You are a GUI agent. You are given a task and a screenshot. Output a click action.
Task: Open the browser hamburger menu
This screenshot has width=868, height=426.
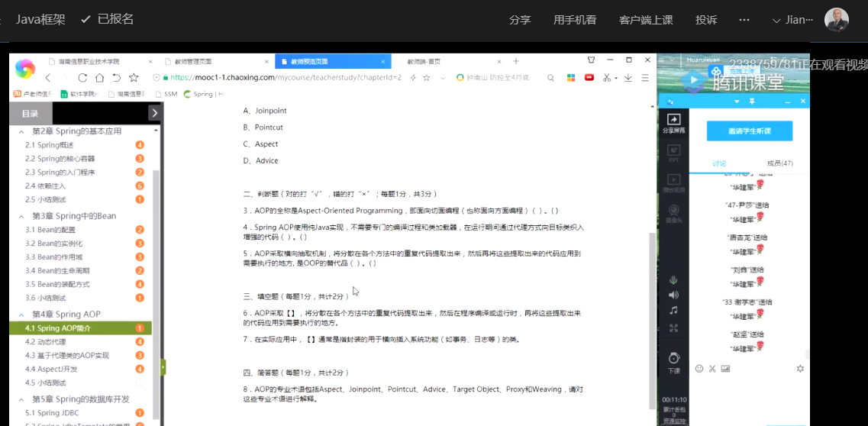(x=645, y=78)
